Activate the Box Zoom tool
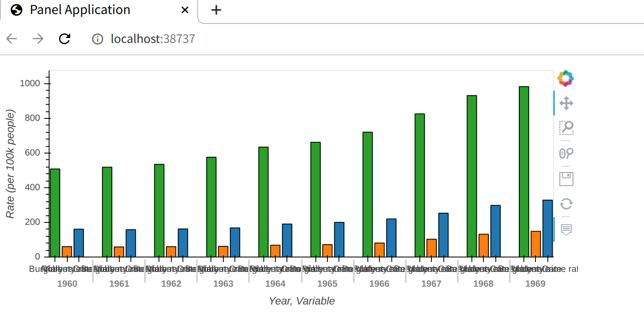This screenshot has height=335, width=644. [x=566, y=128]
